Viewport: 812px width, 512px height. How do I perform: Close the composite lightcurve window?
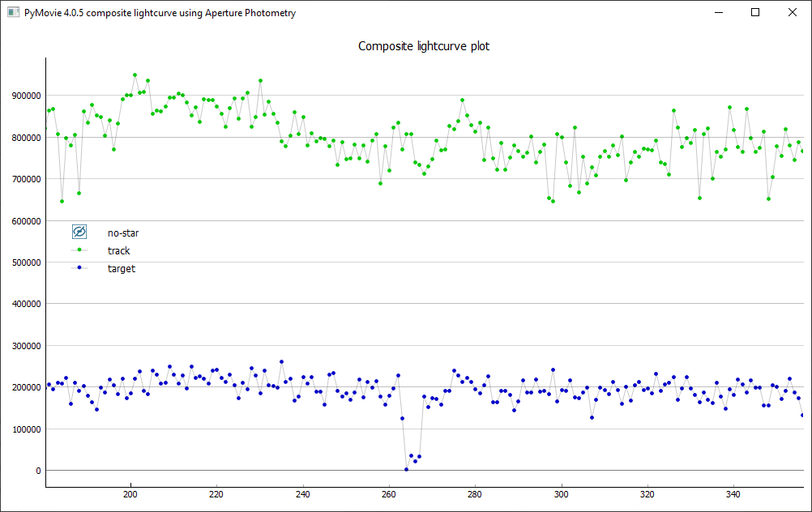(793, 13)
